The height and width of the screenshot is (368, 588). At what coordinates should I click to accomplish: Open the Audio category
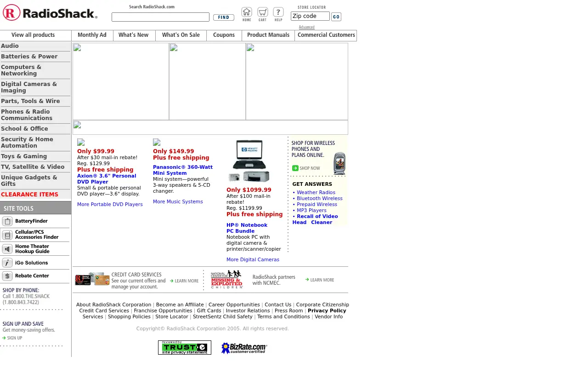tap(10, 46)
